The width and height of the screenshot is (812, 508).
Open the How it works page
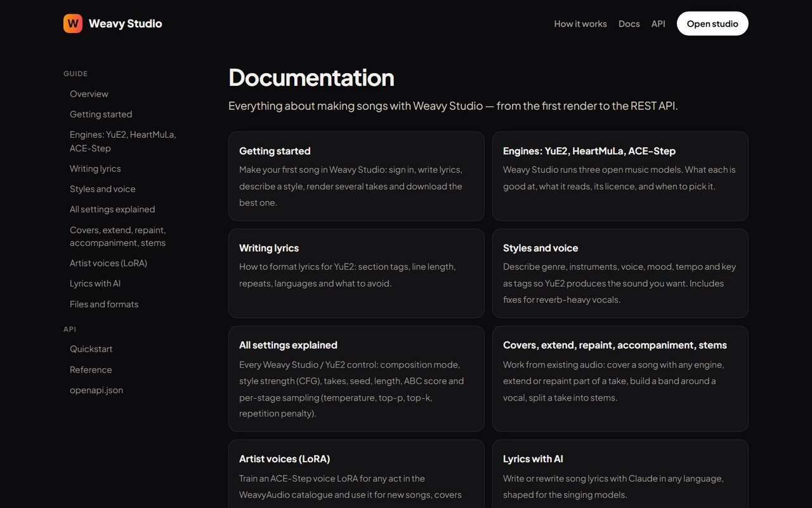click(x=580, y=23)
